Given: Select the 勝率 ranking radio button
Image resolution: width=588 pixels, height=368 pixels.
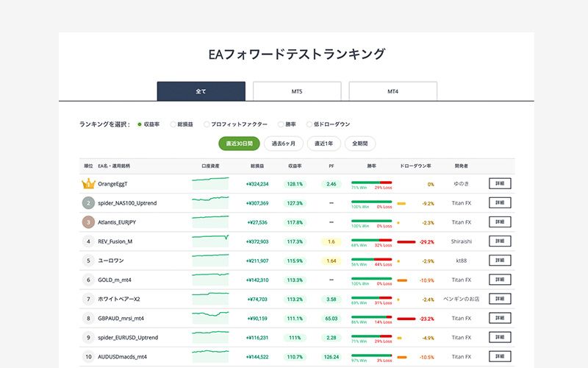Looking at the screenshot, I should (280, 124).
